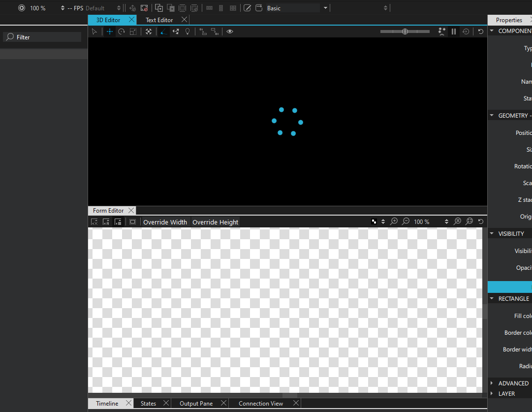Open the Basic workspace dropdown
This screenshot has height=412, width=532.
pos(325,8)
